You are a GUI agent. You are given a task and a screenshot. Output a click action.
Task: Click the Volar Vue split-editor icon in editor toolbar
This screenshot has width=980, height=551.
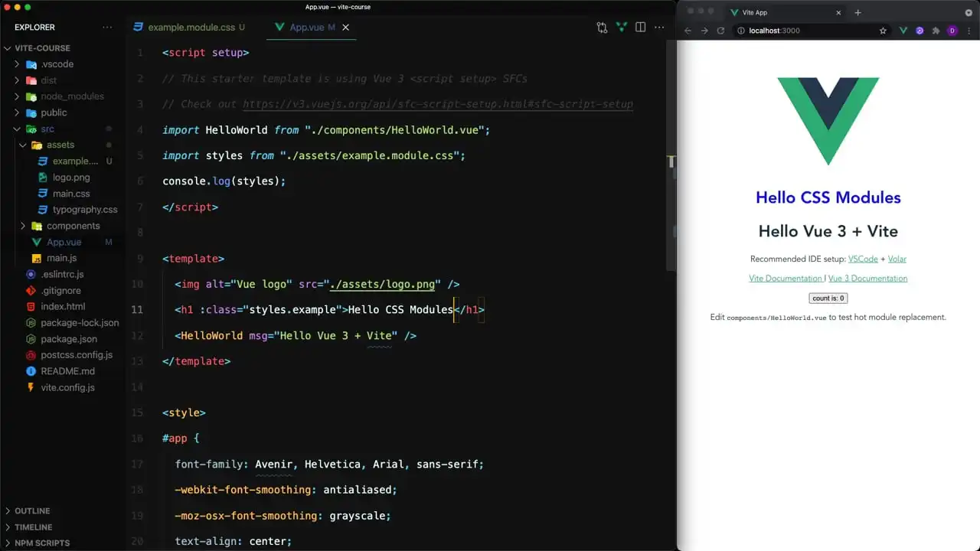621,28
